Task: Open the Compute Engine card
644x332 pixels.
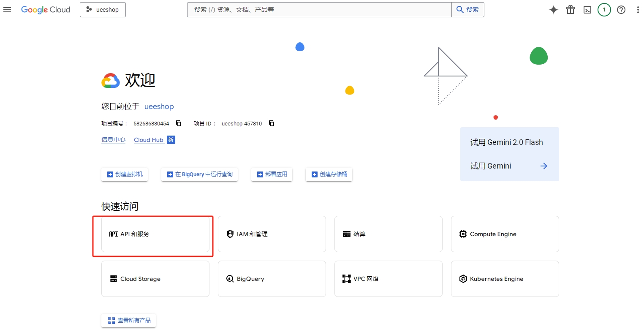Action: (x=505, y=234)
